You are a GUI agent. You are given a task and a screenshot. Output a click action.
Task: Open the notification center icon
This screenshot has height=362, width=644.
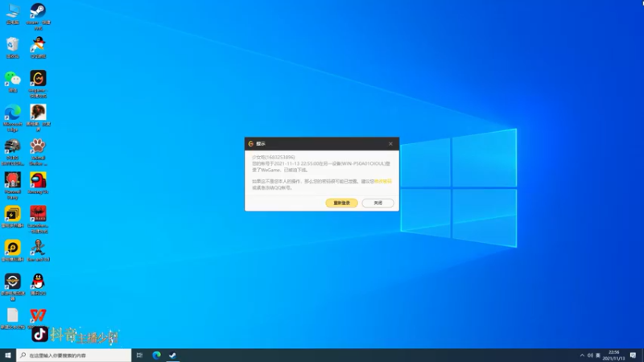(x=633, y=356)
